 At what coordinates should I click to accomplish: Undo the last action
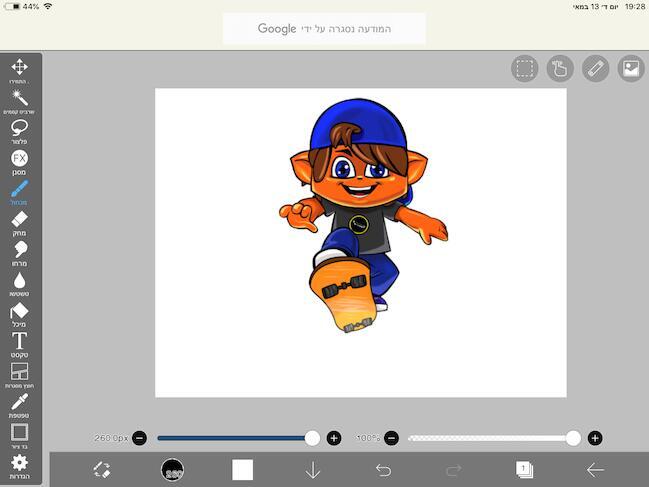[383, 470]
